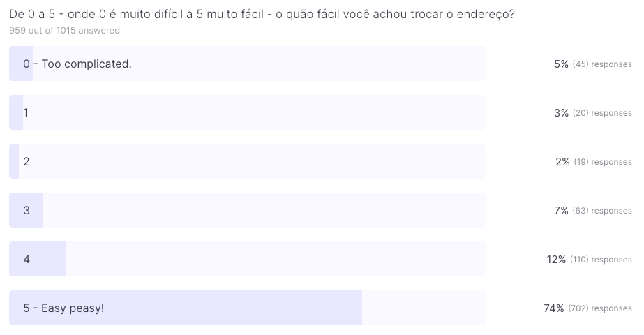
Task: Open the (45) responses count
Action: [602, 64]
